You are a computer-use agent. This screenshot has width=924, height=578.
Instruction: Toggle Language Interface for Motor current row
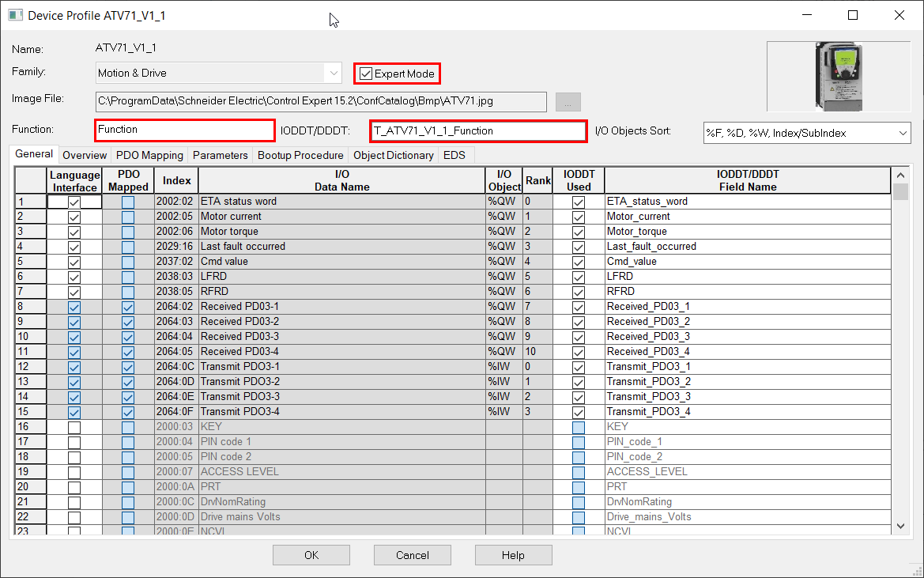tap(74, 217)
